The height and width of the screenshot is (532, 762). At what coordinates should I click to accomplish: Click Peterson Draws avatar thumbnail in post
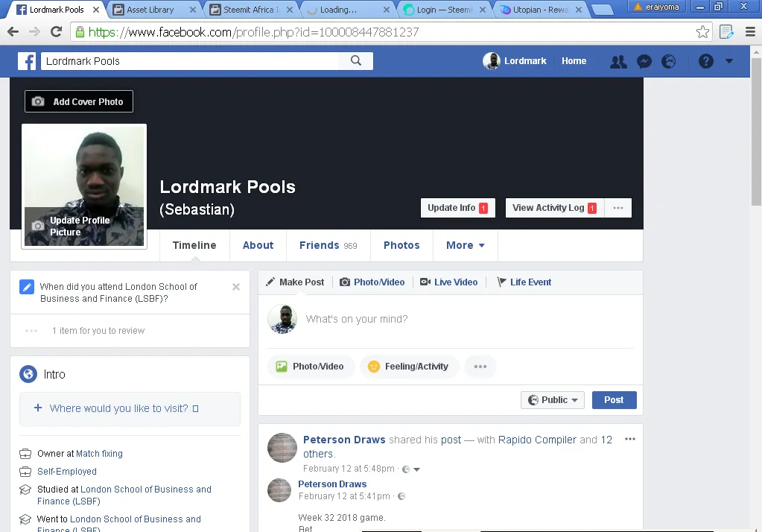pos(279,490)
